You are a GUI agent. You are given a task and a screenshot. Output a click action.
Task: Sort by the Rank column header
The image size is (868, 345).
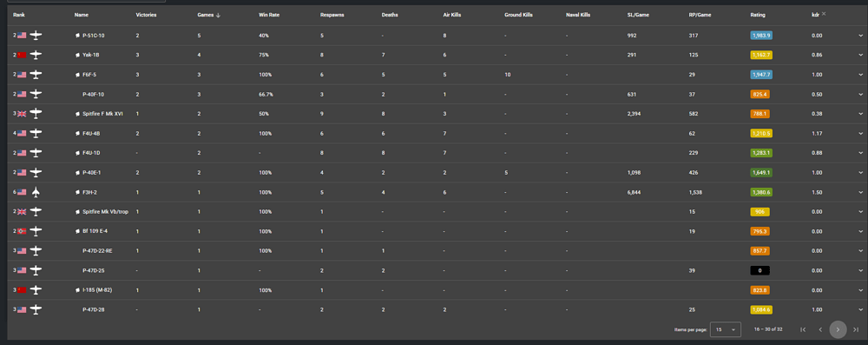pos(19,15)
